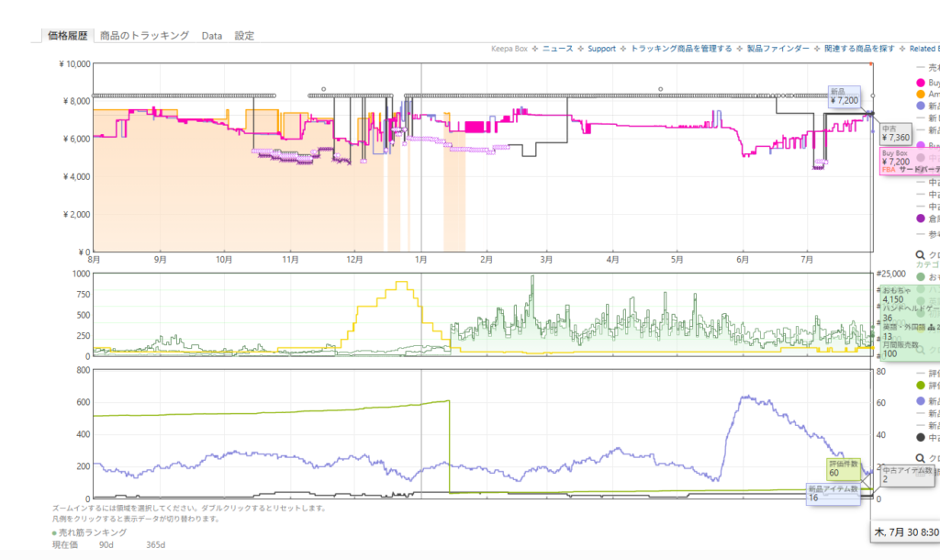Toggle the orange Amazon legend circle
The image size is (940, 560).
click(920, 95)
